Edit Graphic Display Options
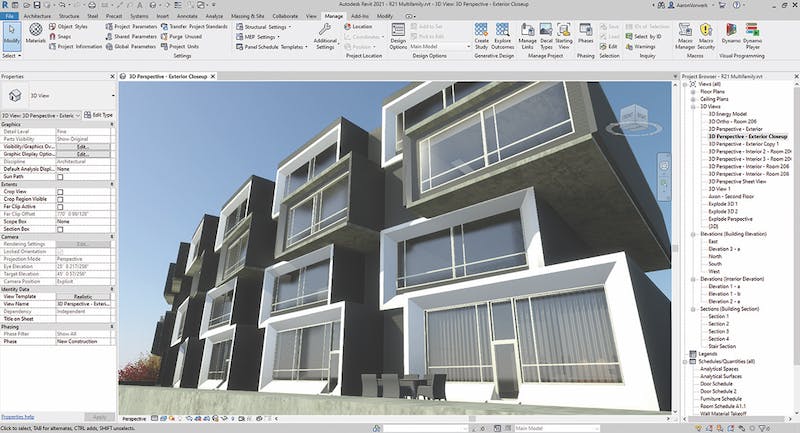 pos(83,154)
